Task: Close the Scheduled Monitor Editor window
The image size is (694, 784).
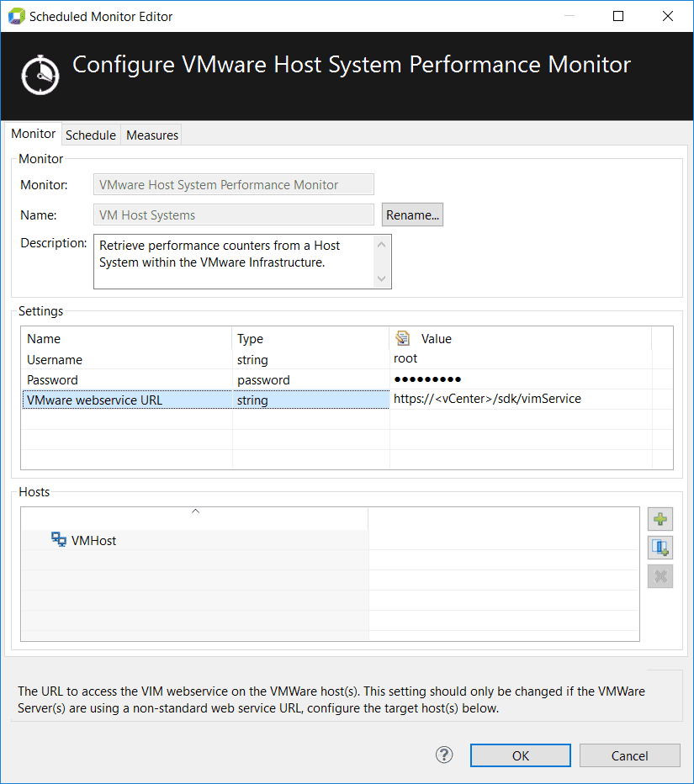Action: click(x=667, y=16)
